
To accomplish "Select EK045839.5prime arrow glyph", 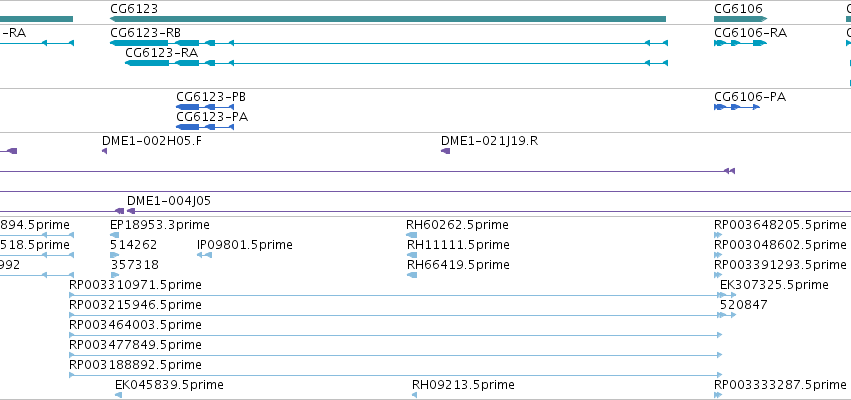I will tap(118, 395).
